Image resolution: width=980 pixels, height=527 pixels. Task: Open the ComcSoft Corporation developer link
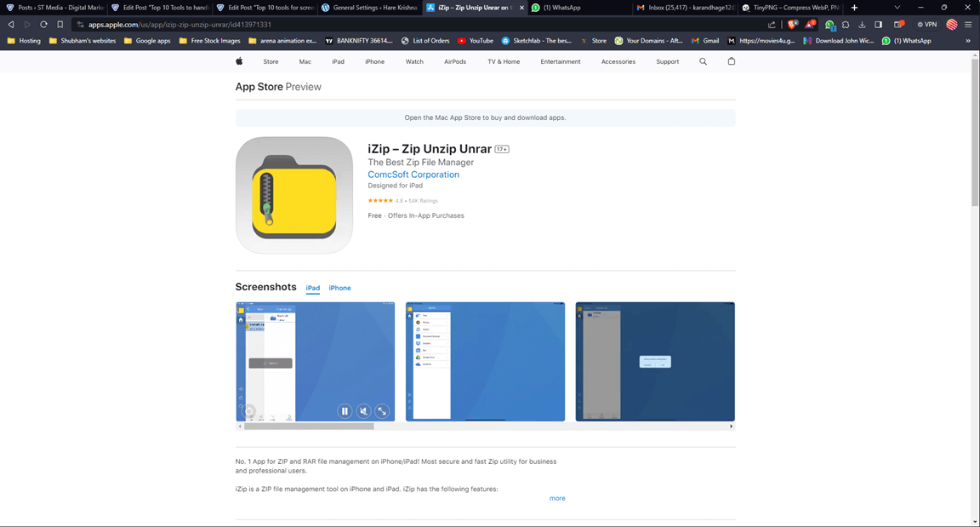pos(413,175)
